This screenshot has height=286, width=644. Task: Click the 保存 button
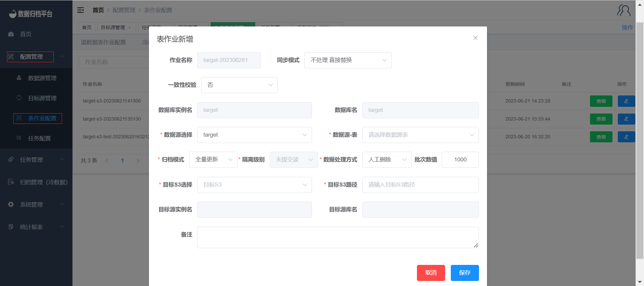(465, 273)
